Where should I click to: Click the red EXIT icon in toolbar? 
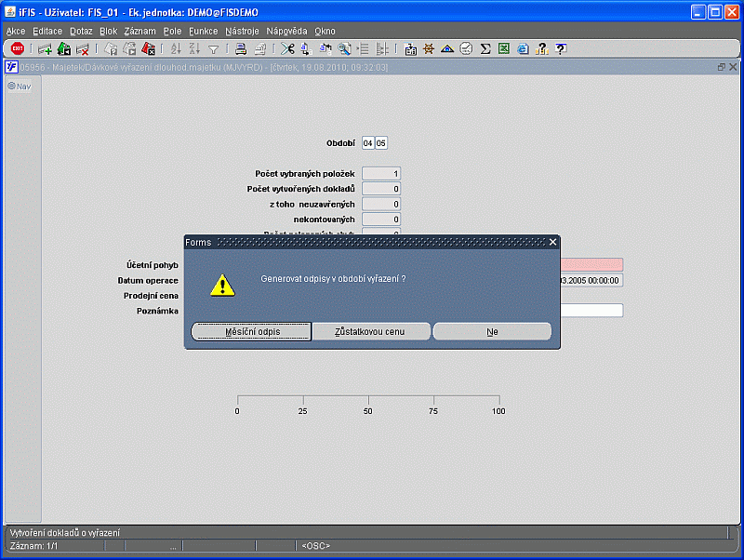tap(17, 49)
